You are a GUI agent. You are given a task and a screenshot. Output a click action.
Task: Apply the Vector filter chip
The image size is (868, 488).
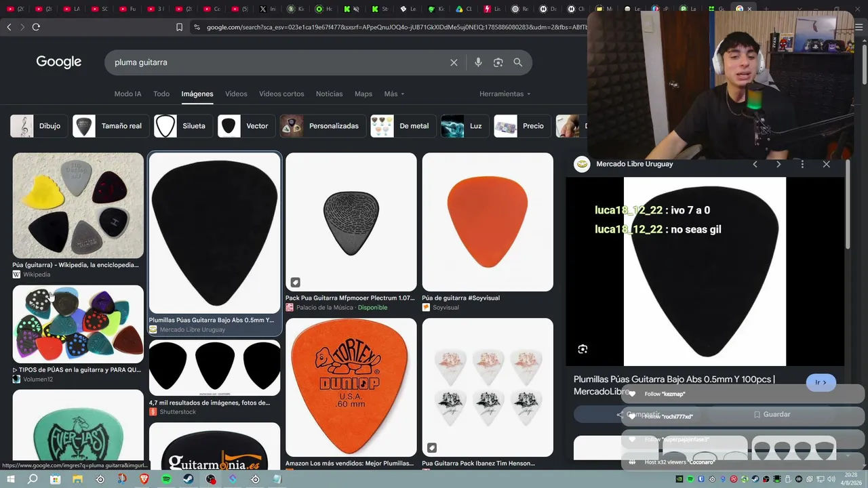pos(245,126)
